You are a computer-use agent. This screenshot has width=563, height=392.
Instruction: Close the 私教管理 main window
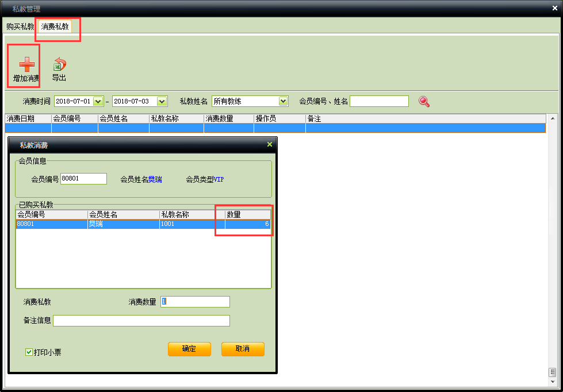[x=555, y=8]
